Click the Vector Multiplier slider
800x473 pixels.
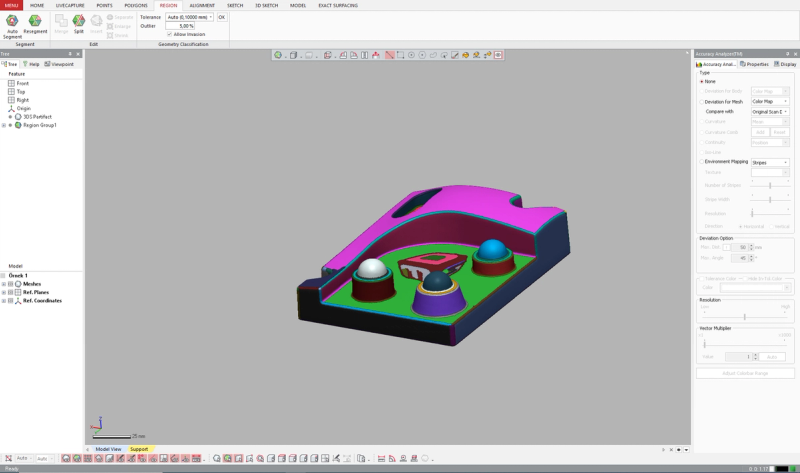(744, 344)
